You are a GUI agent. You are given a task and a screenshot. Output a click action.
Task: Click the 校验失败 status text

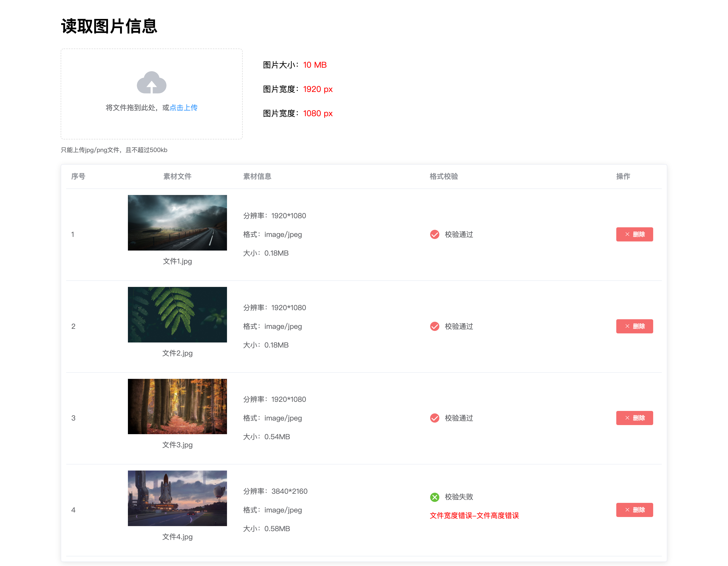pyautogui.click(x=459, y=497)
